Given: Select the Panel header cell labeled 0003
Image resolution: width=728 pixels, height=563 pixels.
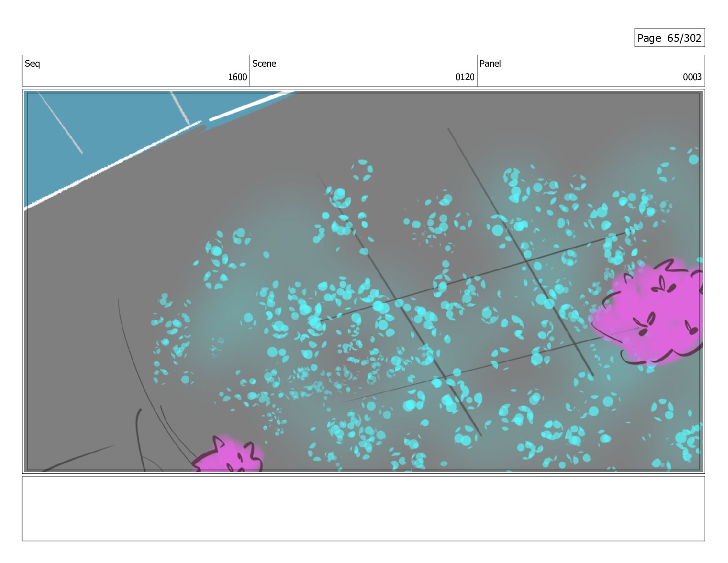Looking at the screenshot, I should [591, 70].
